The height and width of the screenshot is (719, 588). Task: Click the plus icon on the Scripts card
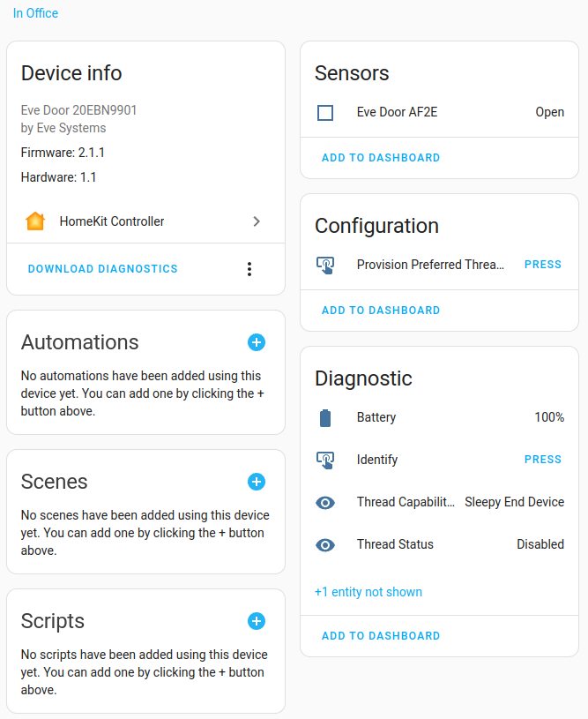pos(257,621)
